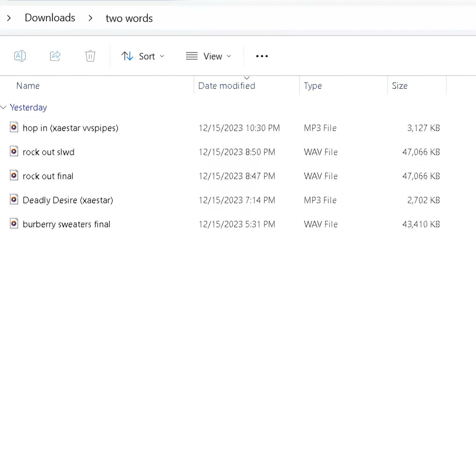Click the media icon of rock out slwd
This screenshot has height=476, width=476.
[x=14, y=151]
